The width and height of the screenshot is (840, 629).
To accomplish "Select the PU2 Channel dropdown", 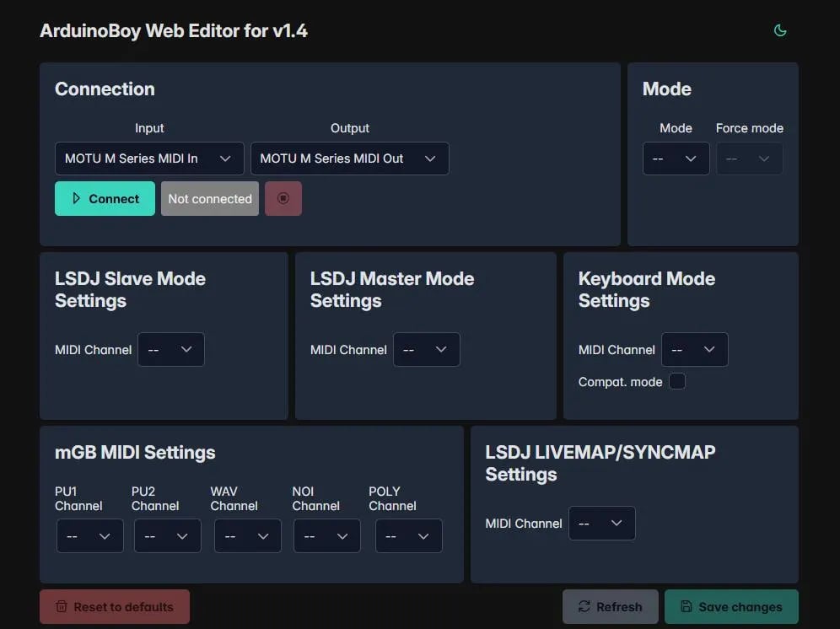I will pyautogui.click(x=168, y=536).
